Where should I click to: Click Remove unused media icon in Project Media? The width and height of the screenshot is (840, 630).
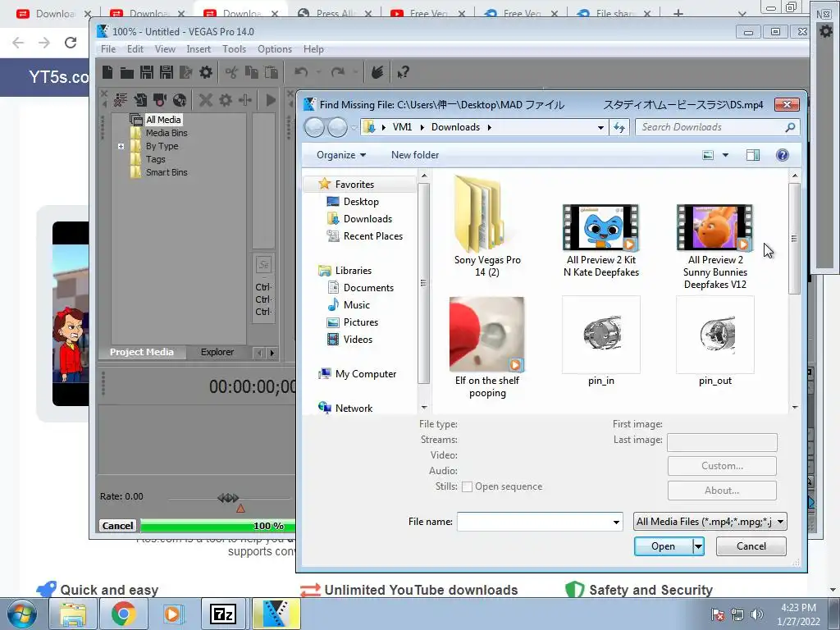point(121,99)
